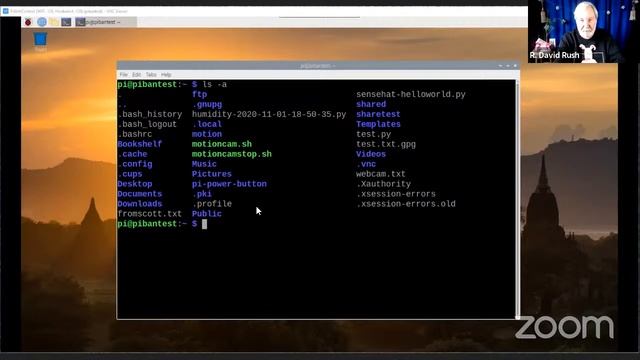Click the .vnc directory name
The height and width of the screenshot is (360, 640).
[366, 164]
